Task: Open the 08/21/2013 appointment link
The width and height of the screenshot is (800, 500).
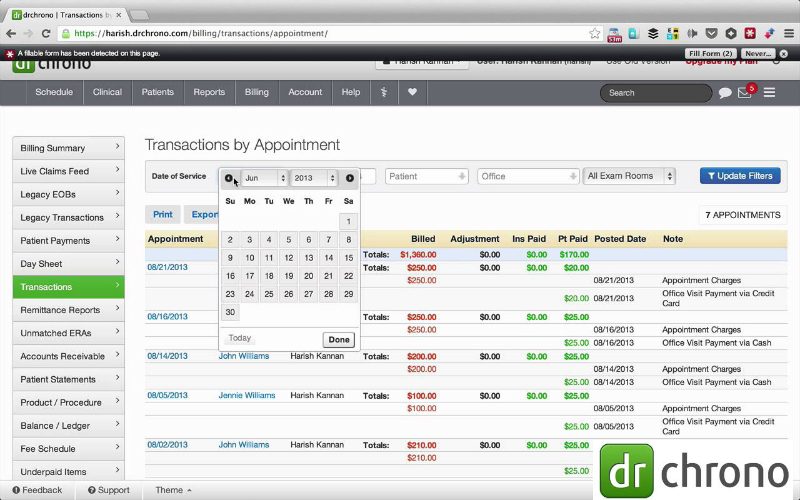Action: click(167, 268)
